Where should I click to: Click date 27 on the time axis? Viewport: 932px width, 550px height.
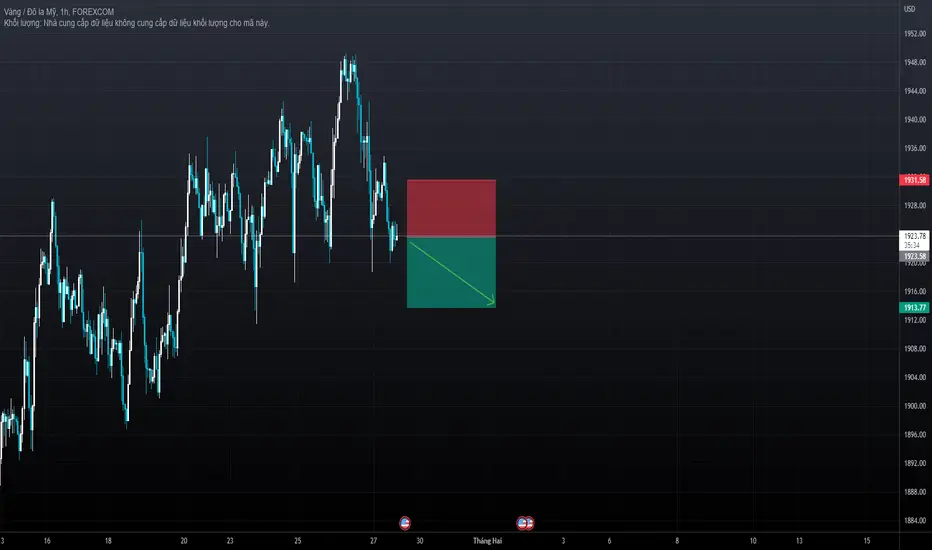(x=373, y=540)
